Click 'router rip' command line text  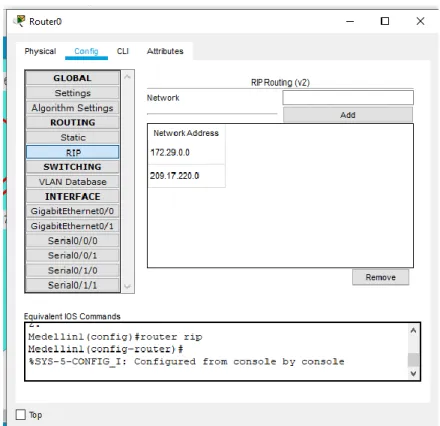pos(115,337)
